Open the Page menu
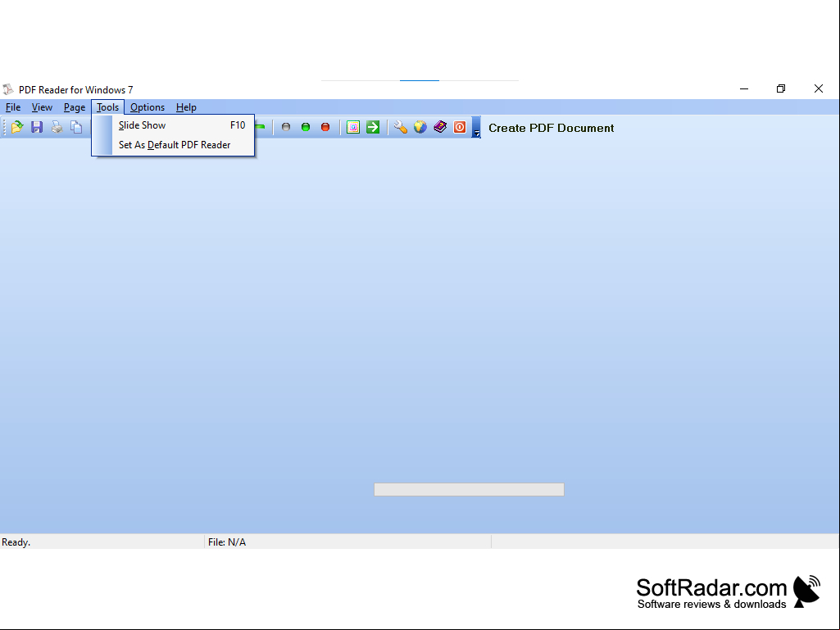840x630 pixels. click(x=75, y=107)
